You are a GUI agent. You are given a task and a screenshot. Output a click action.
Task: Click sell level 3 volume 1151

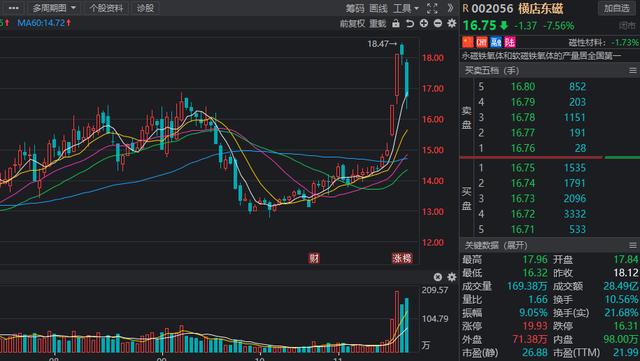(574, 118)
